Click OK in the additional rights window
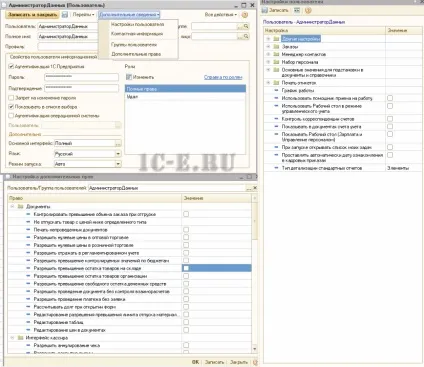This screenshot has height=367, width=424. [195, 362]
